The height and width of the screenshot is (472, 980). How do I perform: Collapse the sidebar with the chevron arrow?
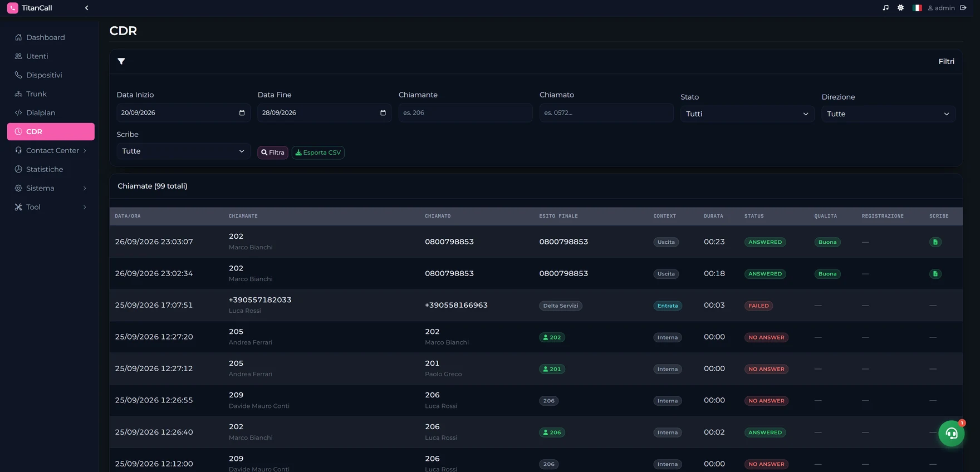(86, 8)
